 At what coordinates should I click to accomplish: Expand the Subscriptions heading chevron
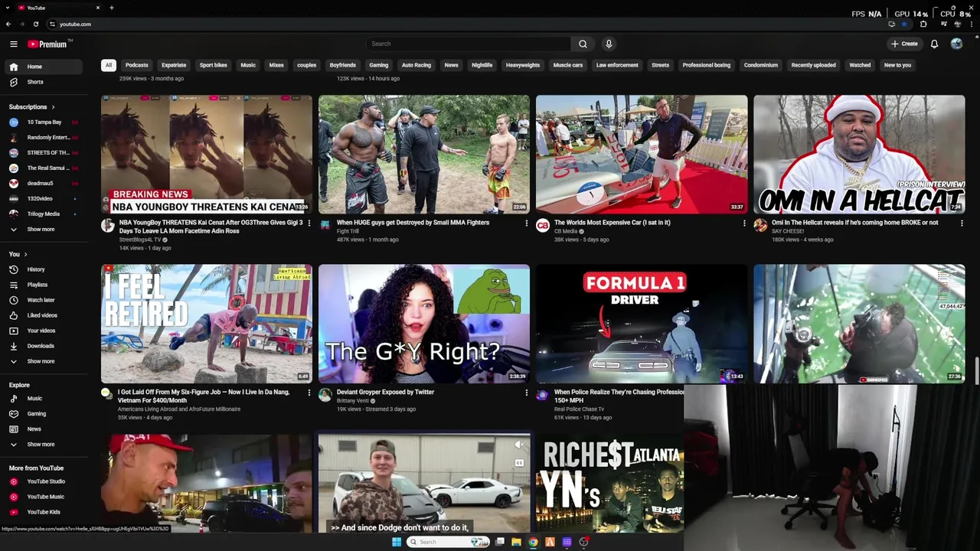[53, 107]
